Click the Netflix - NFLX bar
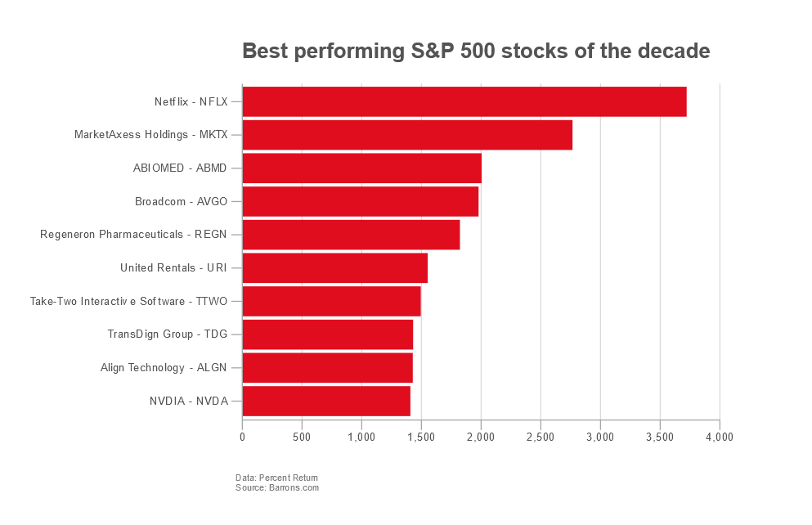 (x=464, y=101)
